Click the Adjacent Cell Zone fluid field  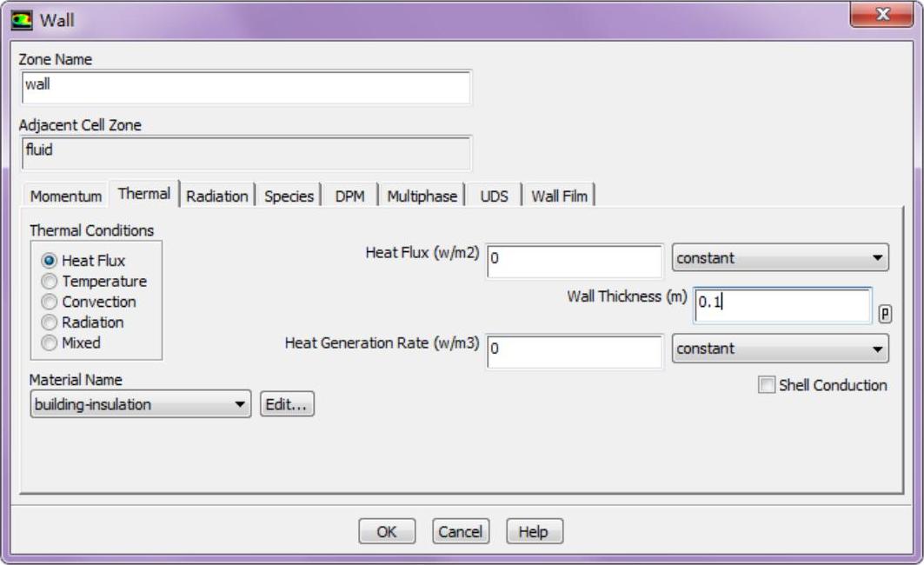[246, 153]
